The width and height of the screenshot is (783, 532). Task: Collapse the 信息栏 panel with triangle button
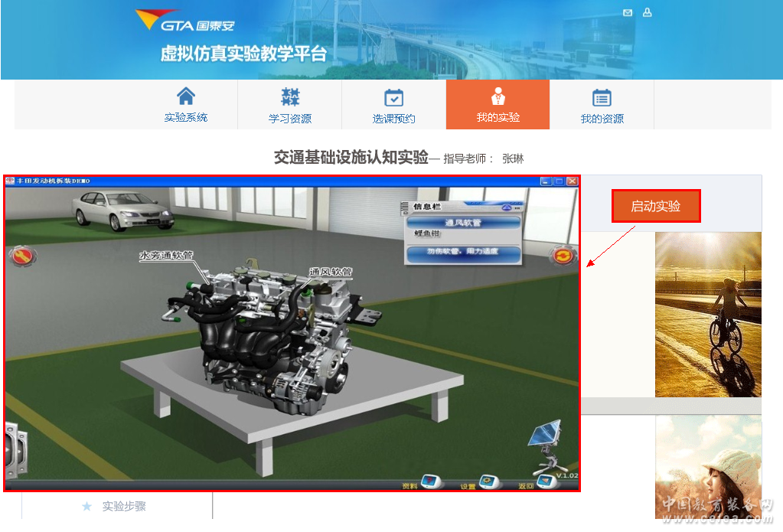[x=506, y=207]
